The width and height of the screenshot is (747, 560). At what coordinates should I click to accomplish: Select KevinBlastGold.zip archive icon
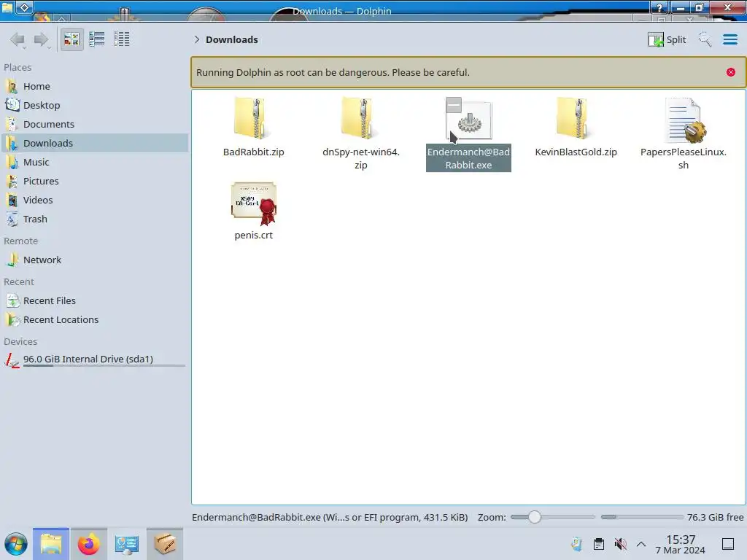575,118
